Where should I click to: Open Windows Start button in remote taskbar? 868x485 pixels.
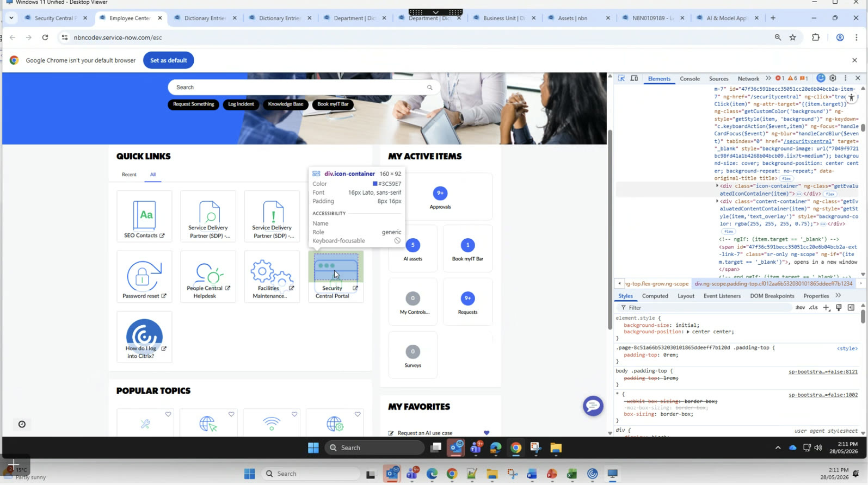coord(313,448)
